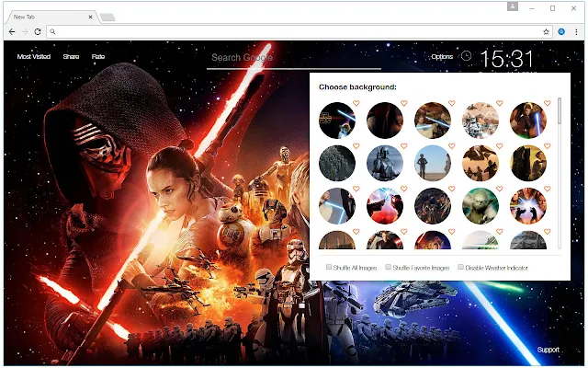588x368 pixels.
Task: Favorite the Boba Fett armor background heart
Action: (404, 145)
